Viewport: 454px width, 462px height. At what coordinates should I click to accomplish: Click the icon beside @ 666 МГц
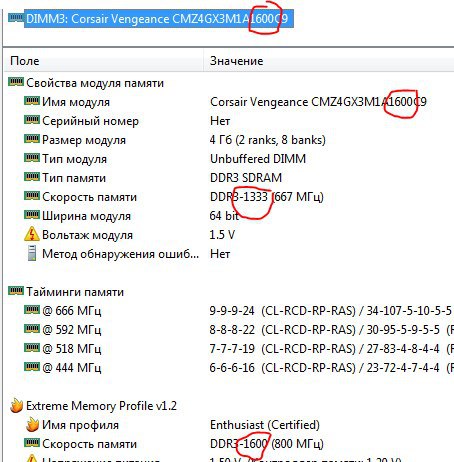click(32, 310)
